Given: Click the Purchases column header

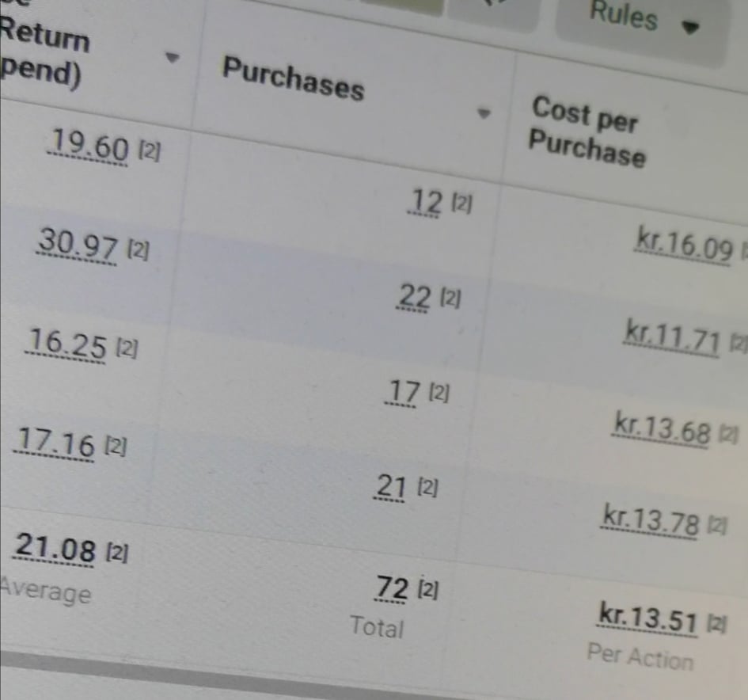Looking at the screenshot, I should coord(294,78).
